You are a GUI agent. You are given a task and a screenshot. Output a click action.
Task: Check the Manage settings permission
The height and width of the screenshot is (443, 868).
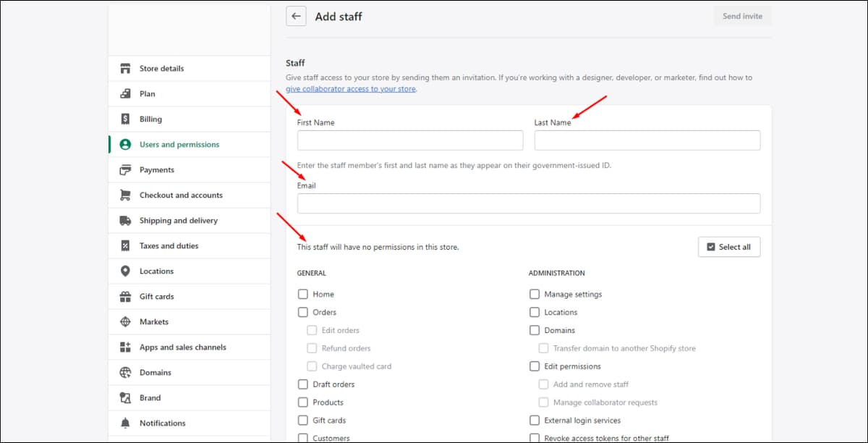(x=535, y=295)
